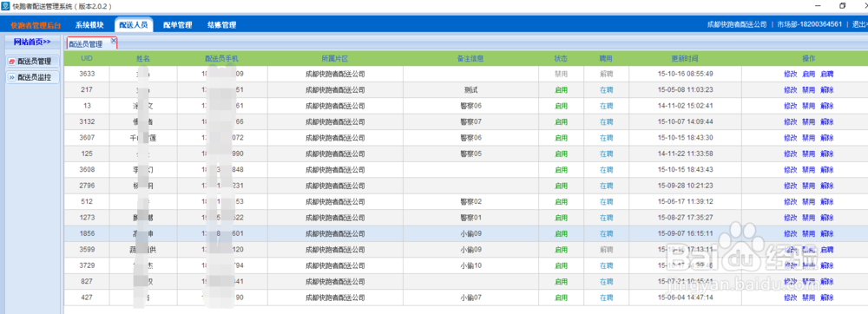The height and width of the screenshot is (314, 868).
Task: Click 禁用 for UID 3132 row
Action: [809, 122]
